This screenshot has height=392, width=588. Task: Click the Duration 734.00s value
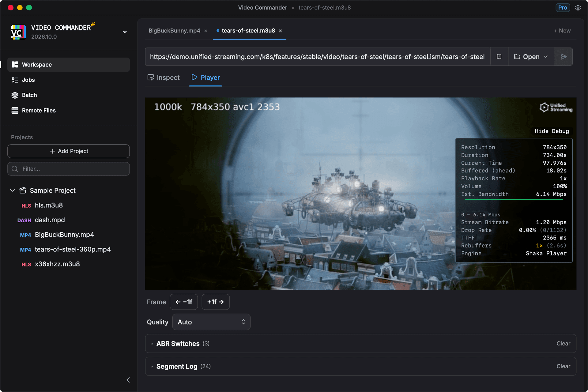[555, 155]
